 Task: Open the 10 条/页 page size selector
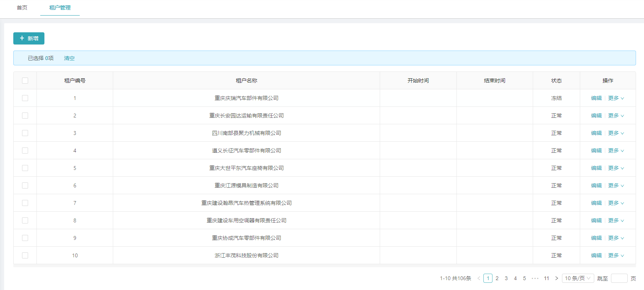click(x=578, y=278)
